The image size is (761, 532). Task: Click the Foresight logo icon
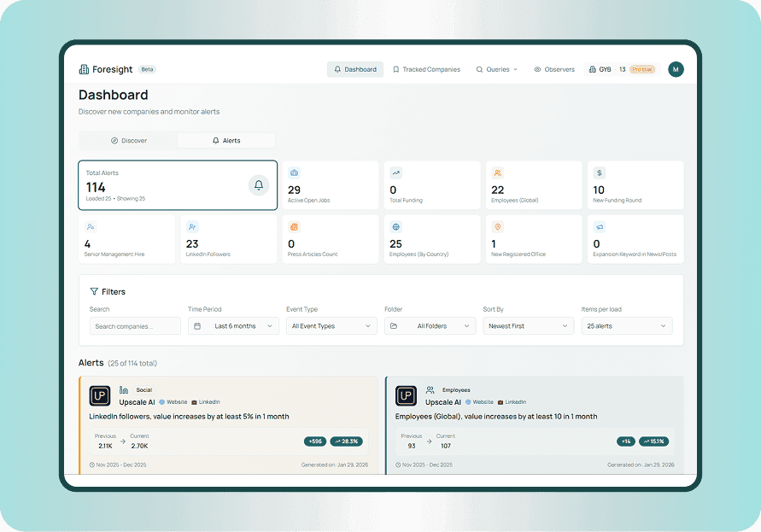84,69
